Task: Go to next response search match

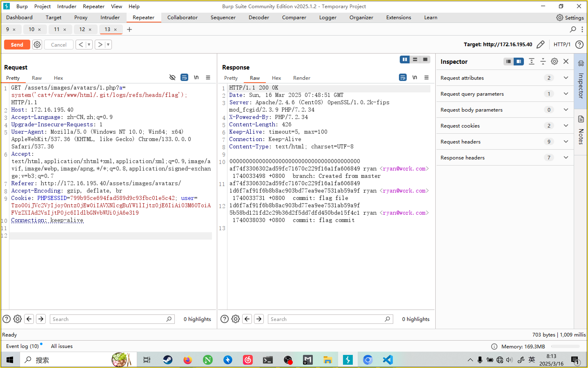Action: 259,319
